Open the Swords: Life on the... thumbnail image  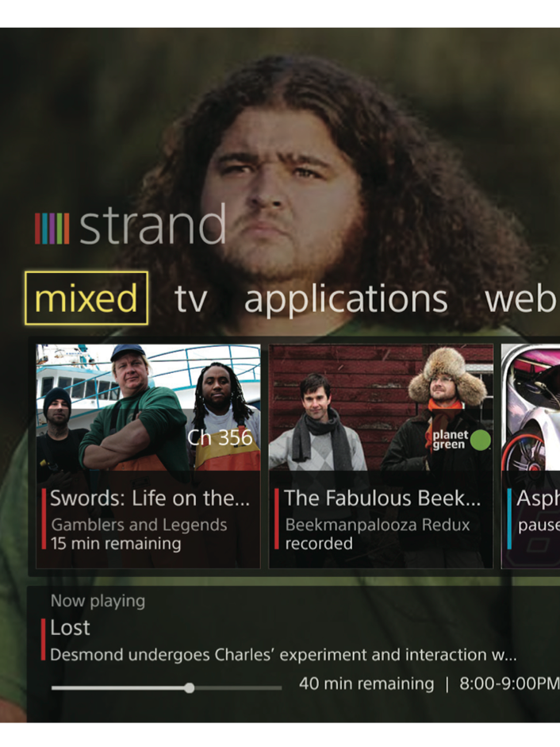(148, 407)
